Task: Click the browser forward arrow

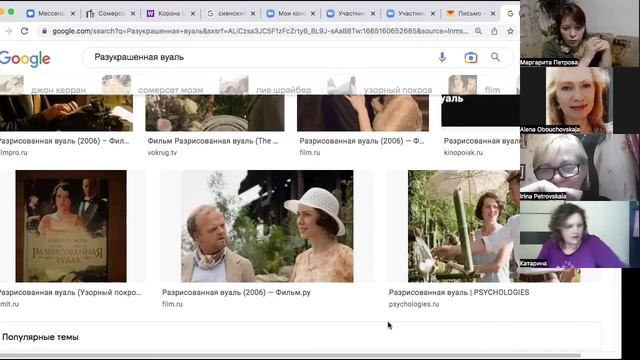Action: (x=8, y=31)
